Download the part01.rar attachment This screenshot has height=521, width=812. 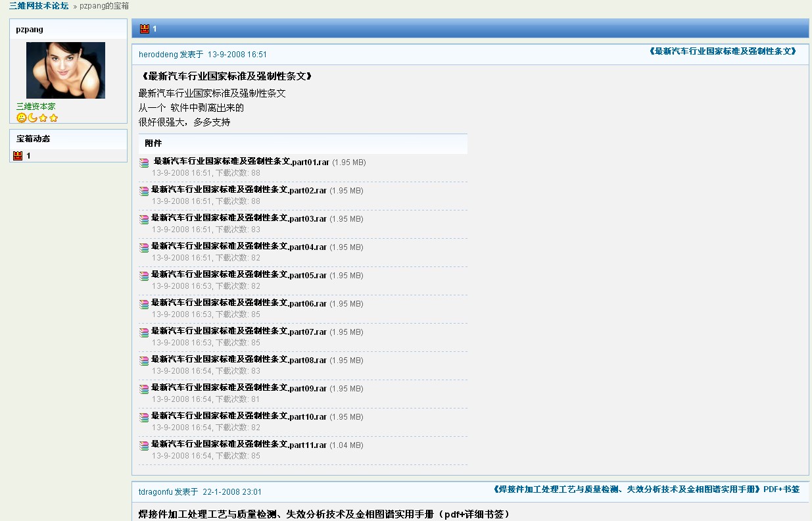click(241, 161)
